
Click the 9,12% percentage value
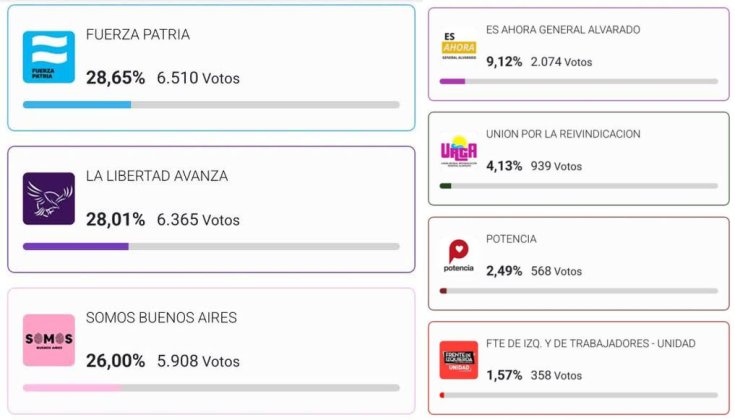(x=504, y=61)
